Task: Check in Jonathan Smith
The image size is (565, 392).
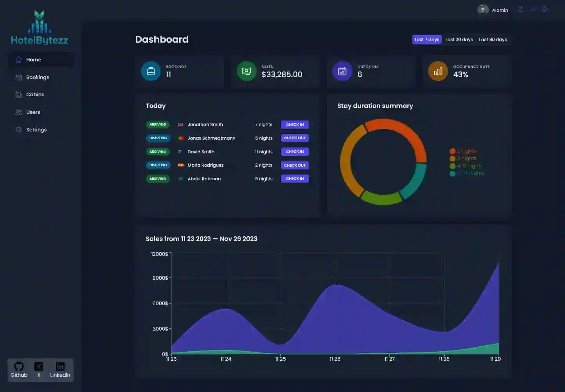Action: 295,125
